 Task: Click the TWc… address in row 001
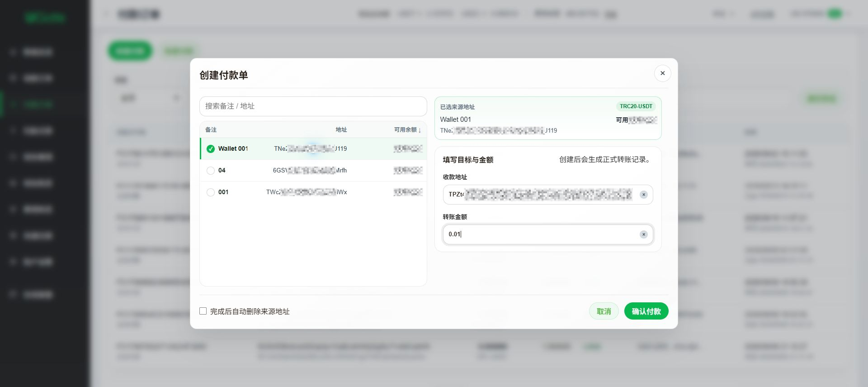307,192
